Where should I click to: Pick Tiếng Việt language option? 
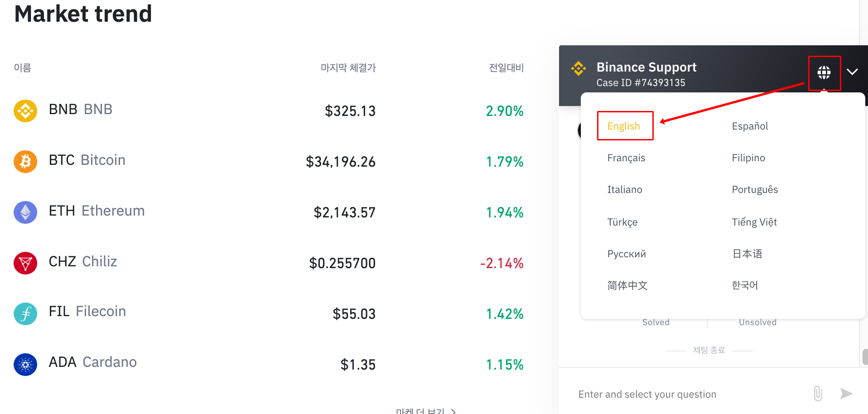[x=754, y=222]
